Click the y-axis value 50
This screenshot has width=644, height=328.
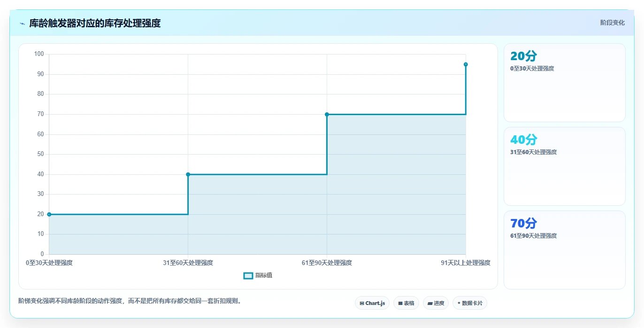pyautogui.click(x=40, y=154)
